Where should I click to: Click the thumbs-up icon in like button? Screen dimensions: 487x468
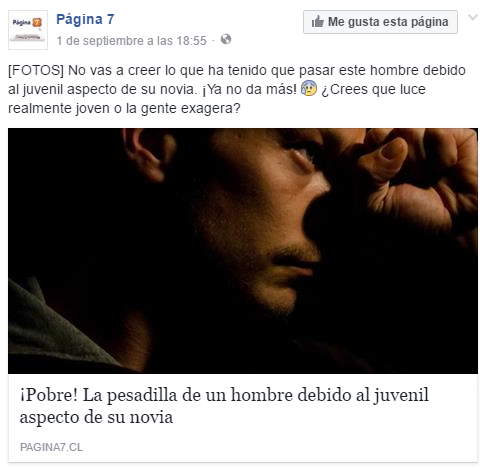(x=318, y=22)
